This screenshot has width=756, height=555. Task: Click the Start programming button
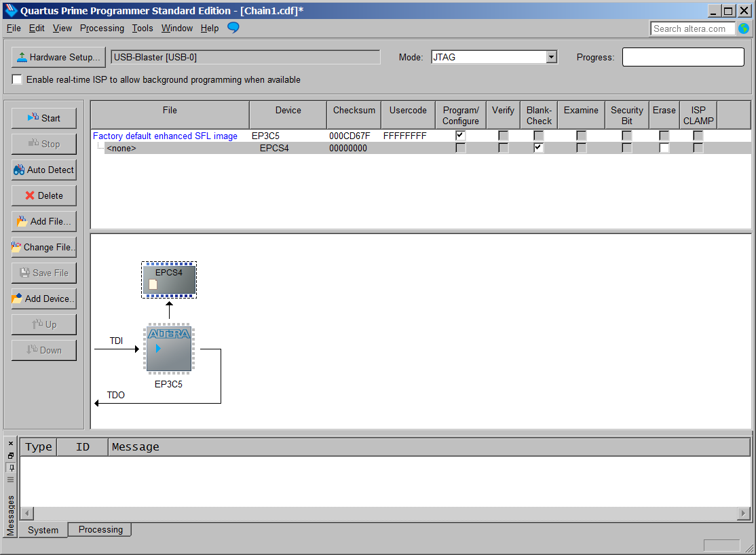click(44, 118)
